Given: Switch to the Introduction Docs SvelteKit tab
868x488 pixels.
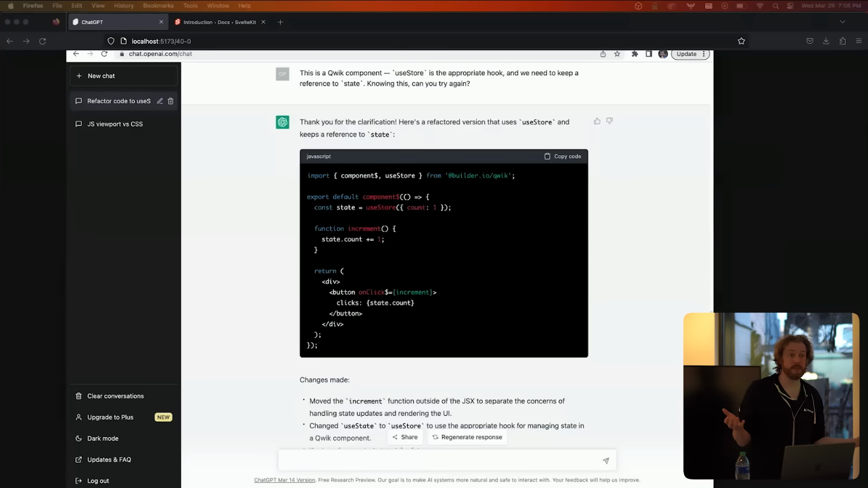Looking at the screenshot, I should (x=219, y=22).
